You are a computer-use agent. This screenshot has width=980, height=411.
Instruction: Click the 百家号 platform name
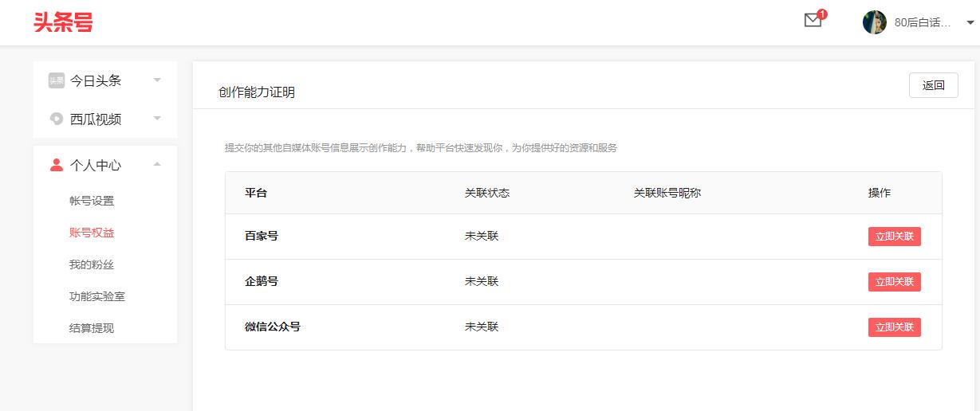pyautogui.click(x=262, y=237)
